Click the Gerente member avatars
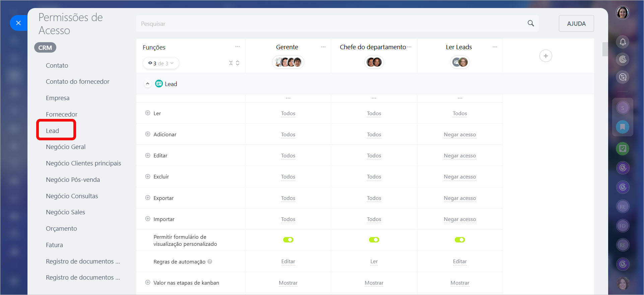 [x=288, y=62]
